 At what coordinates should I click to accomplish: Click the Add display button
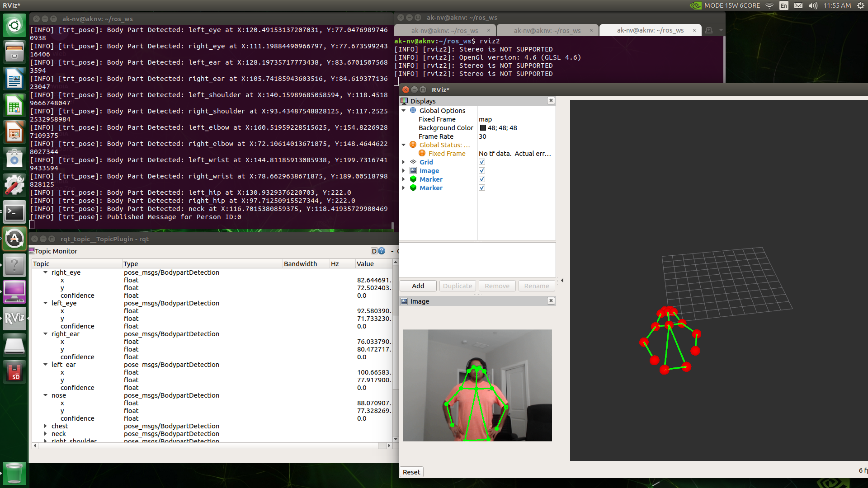(418, 286)
